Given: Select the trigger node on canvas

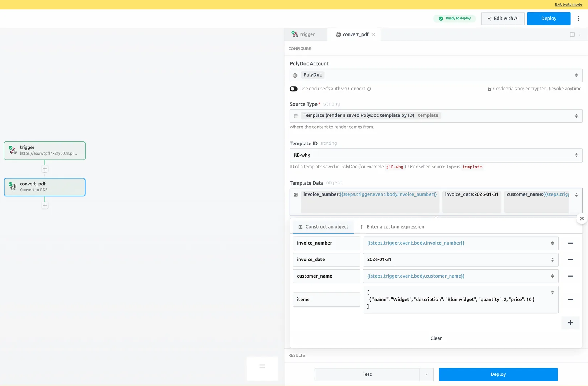Looking at the screenshot, I should pyautogui.click(x=45, y=151).
